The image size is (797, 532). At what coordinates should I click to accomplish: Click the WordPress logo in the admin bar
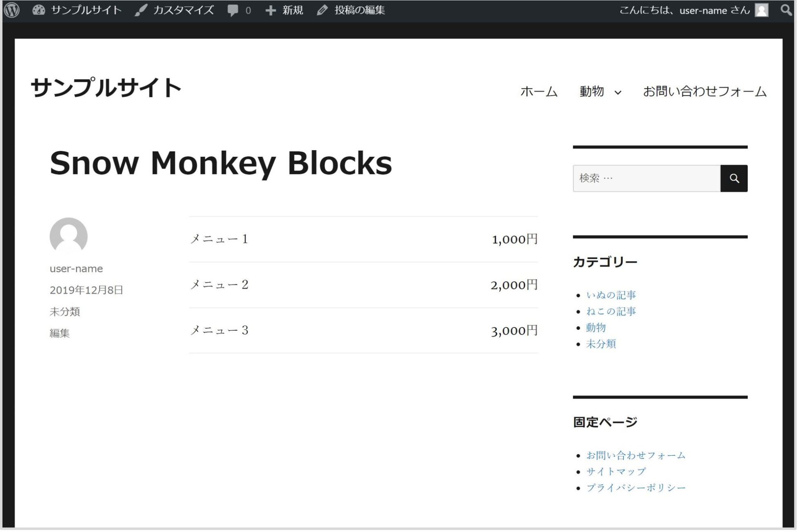click(12, 10)
